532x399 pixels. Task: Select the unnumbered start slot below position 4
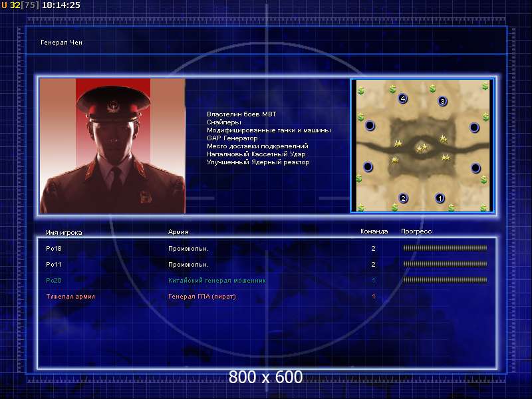coord(370,126)
